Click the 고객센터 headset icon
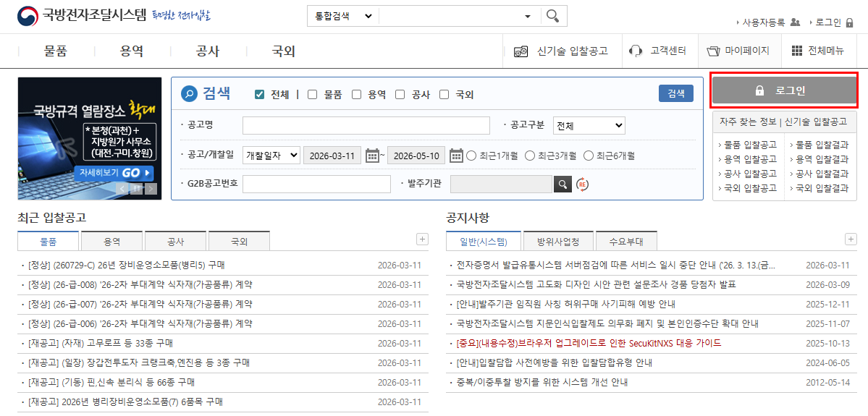This screenshot has width=868, height=416. coord(636,51)
